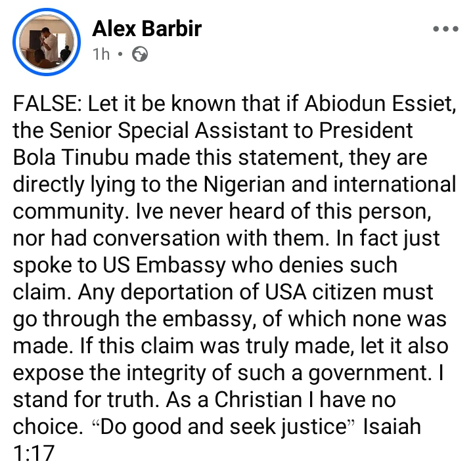Open the three-dot post options menu
Image resolution: width=473 pixels, height=476 pixels.
[446, 30]
